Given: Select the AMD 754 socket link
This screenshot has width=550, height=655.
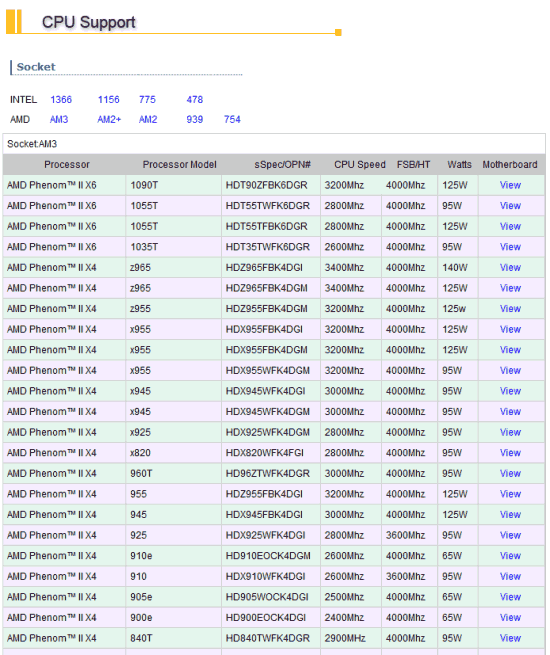Looking at the screenshot, I should [x=232, y=119].
